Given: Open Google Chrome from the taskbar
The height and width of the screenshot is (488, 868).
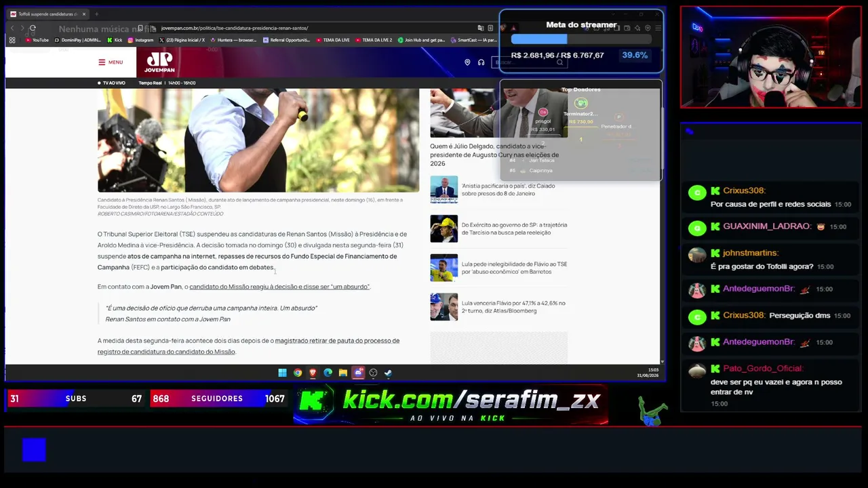Looking at the screenshot, I should click(298, 373).
